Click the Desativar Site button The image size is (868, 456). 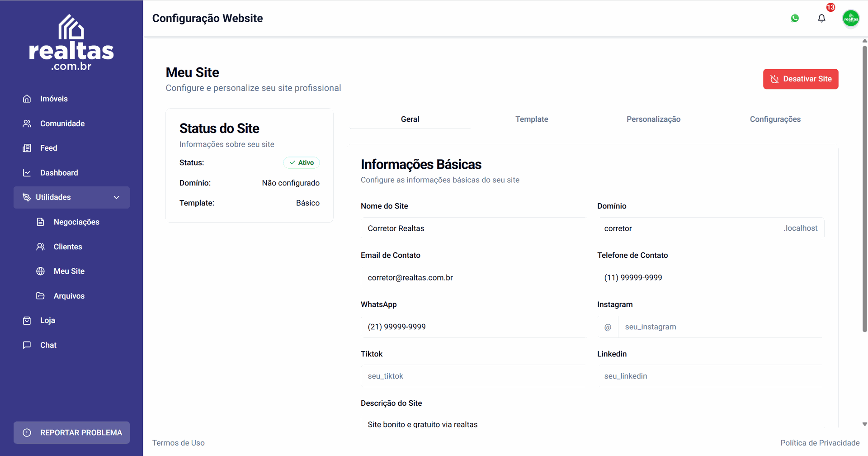pos(801,79)
